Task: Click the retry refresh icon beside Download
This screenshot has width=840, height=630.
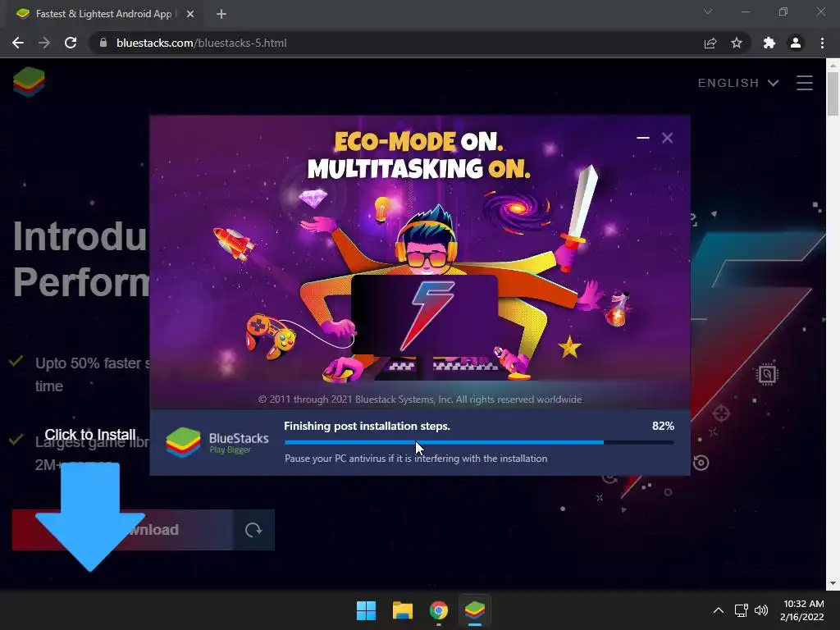Action: click(254, 530)
